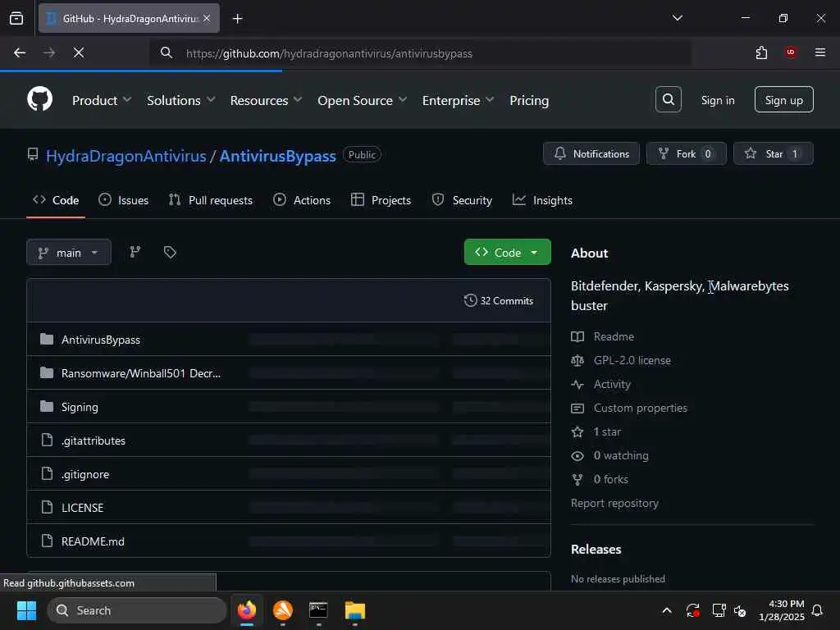Screen dimensions: 840x630
Task: Click the Firefox taskbar icon
Action: (x=246, y=610)
